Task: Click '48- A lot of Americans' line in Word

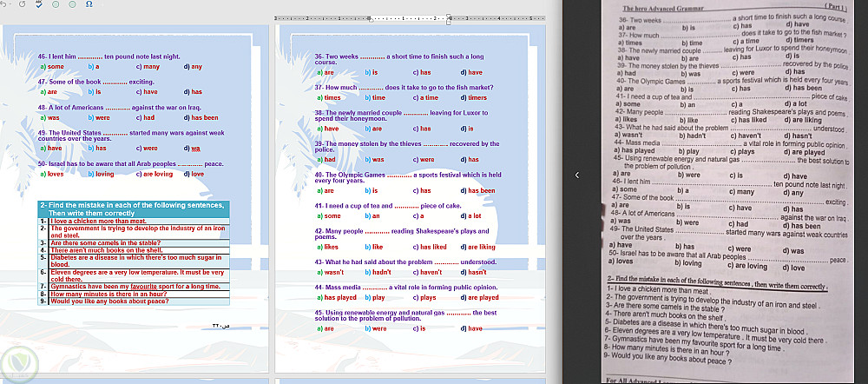Action: [x=120, y=108]
